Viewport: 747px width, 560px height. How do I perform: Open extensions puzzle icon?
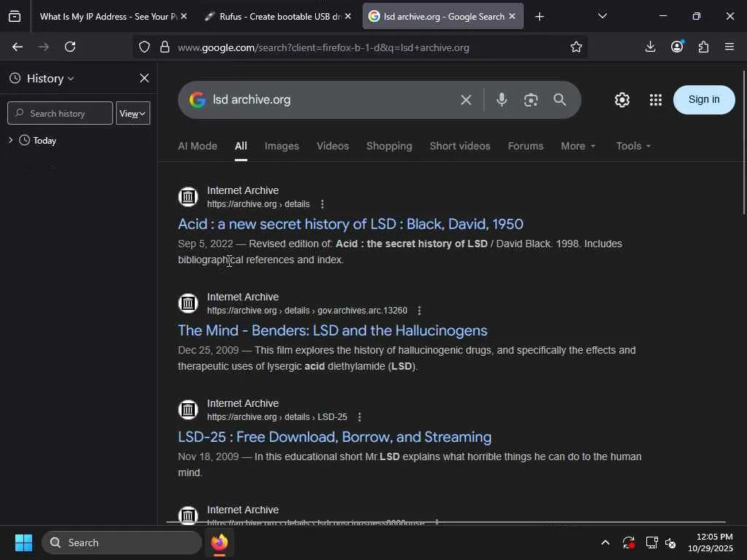pyautogui.click(x=703, y=47)
